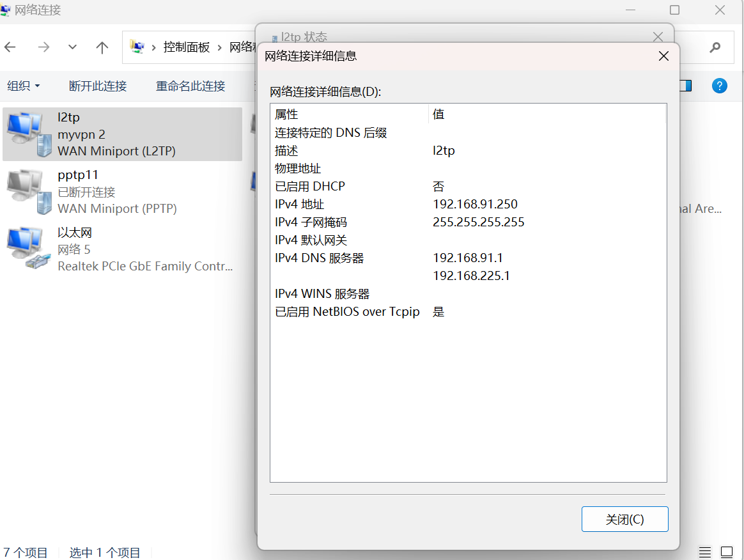The image size is (744, 560).
Task: Click Realtek PCIe GbE Family text
Action: [145, 266]
